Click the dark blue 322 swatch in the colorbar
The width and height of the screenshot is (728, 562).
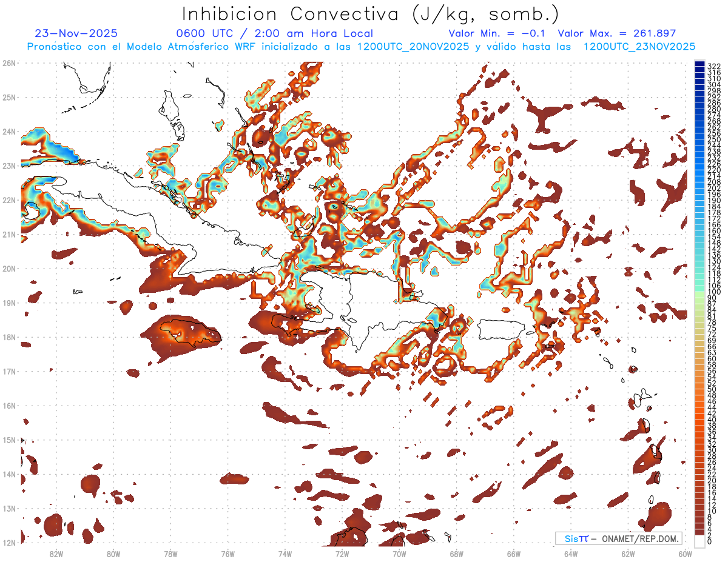pyautogui.click(x=700, y=64)
